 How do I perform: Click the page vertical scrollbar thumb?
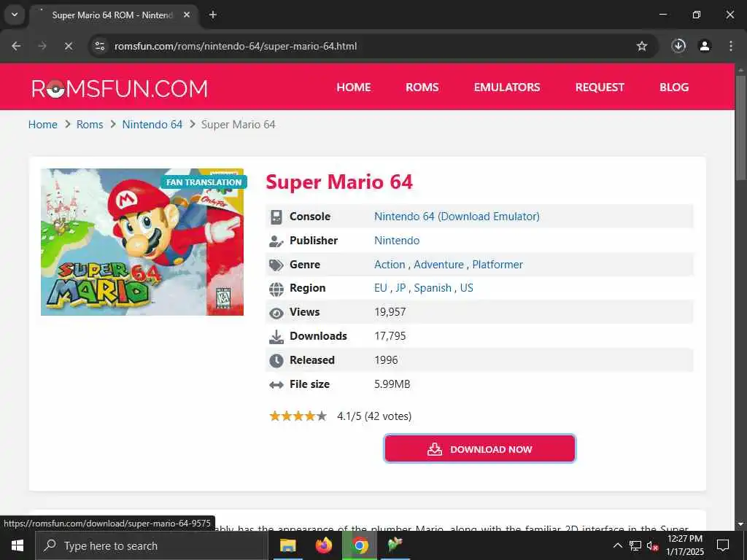741,128
